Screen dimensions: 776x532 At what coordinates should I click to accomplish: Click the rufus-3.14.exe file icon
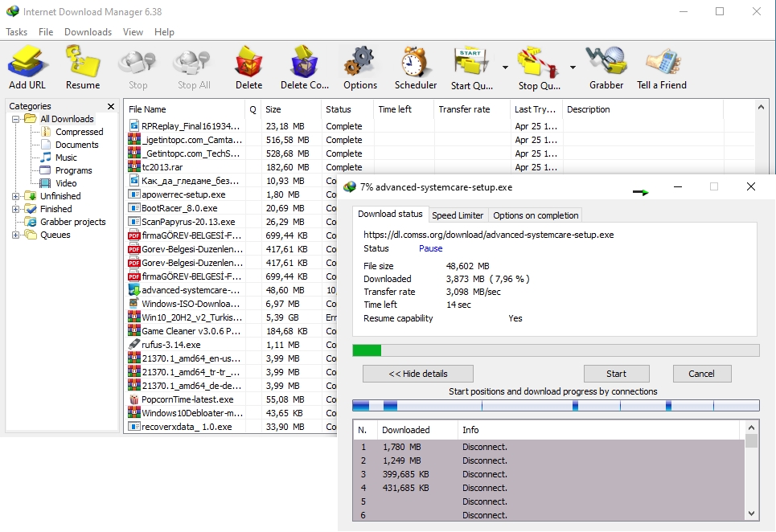coord(133,345)
